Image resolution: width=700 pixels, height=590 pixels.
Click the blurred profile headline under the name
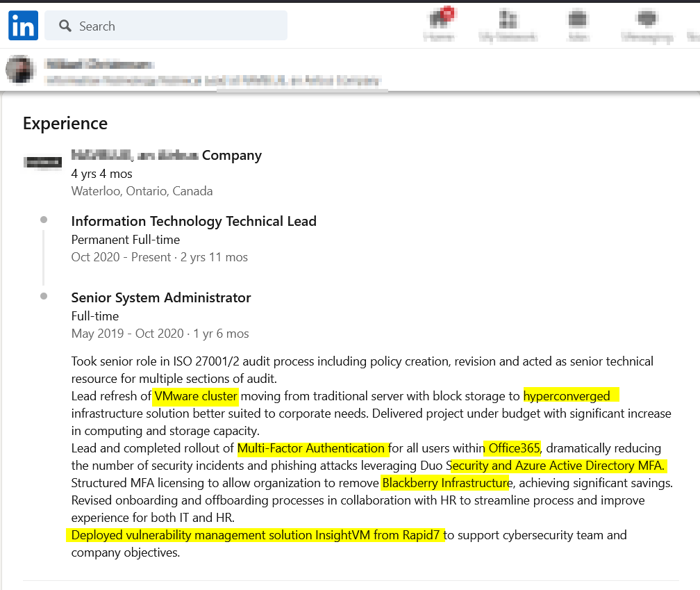(213, 81)
